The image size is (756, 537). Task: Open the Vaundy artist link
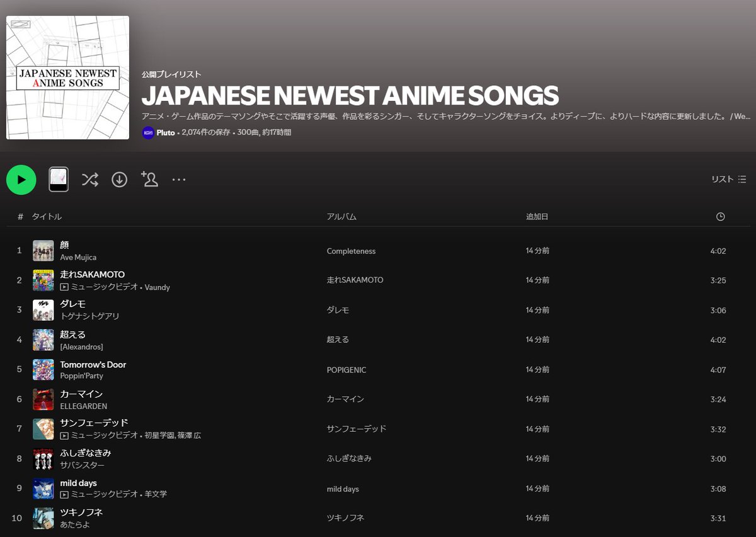point(157,287)
